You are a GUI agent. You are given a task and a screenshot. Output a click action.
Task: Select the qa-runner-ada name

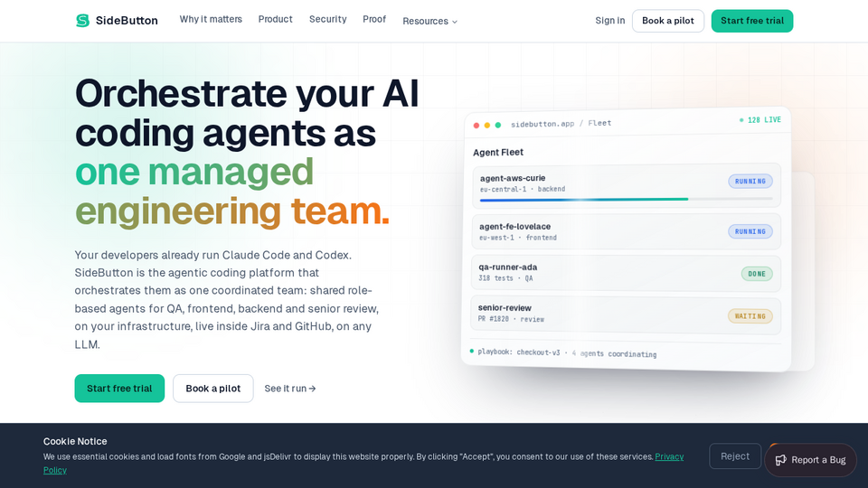point(507,267)
